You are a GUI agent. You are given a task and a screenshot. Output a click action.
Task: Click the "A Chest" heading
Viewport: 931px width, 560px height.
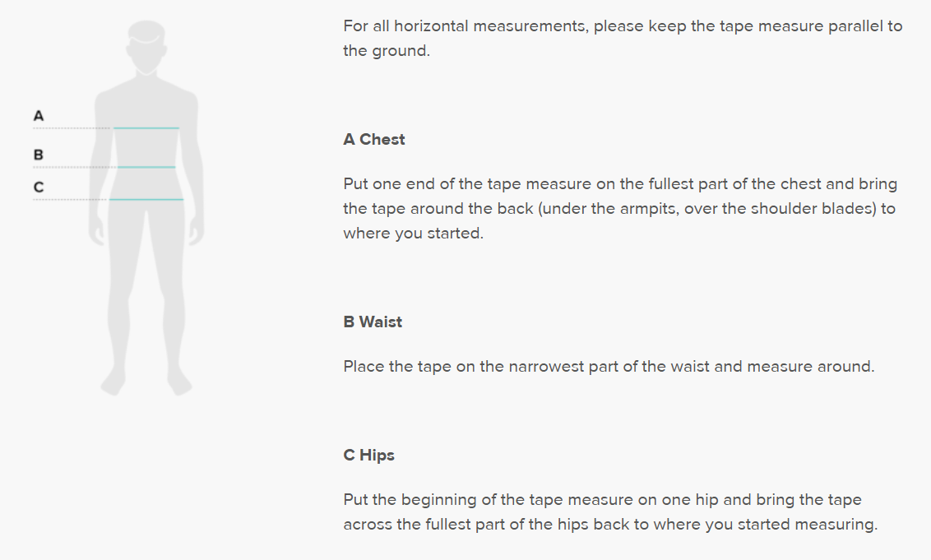(374, 140)
